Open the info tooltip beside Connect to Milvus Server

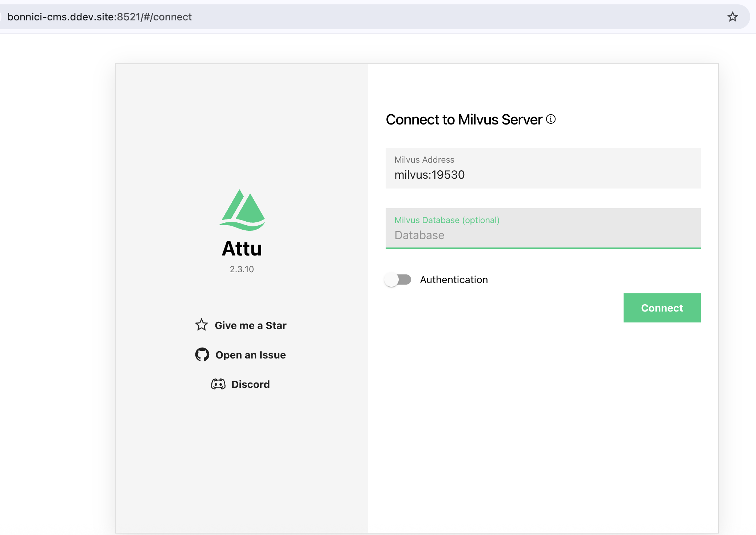(551, 119)
